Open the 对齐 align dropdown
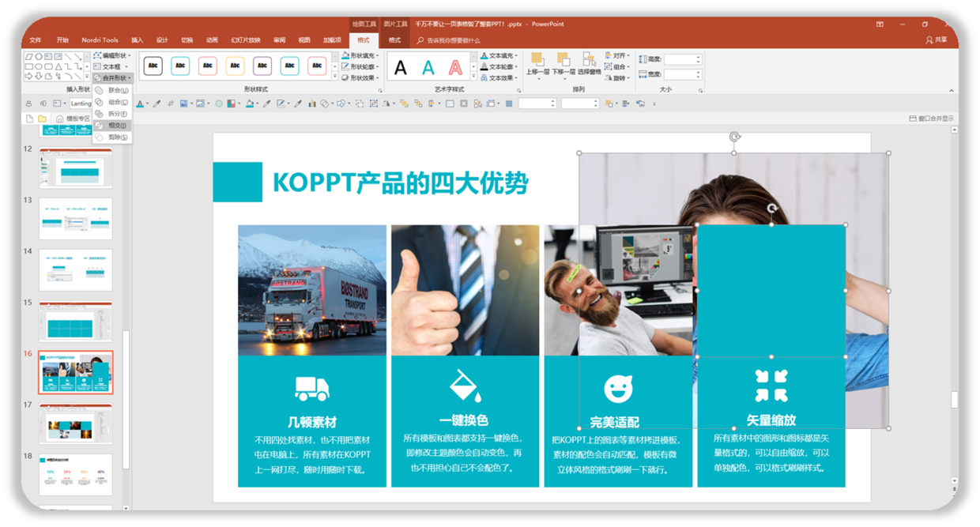 click(x=619, y=56)
